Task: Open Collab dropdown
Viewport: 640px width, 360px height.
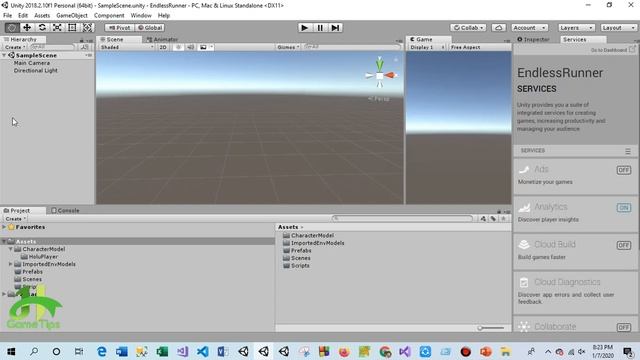Action: coord(468,28)
